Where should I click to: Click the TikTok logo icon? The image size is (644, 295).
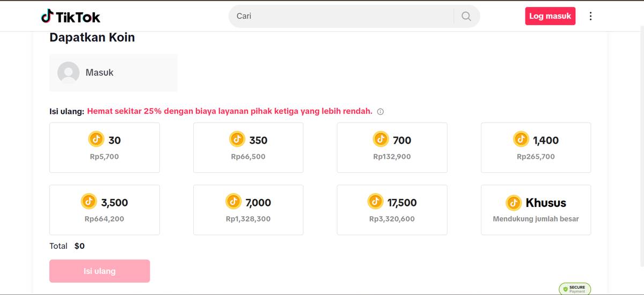pyautogui.click(x=47, y=16)
